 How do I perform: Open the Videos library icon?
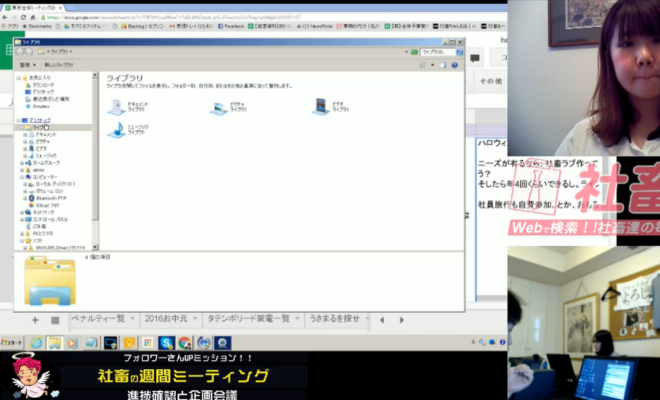[320, 105]
